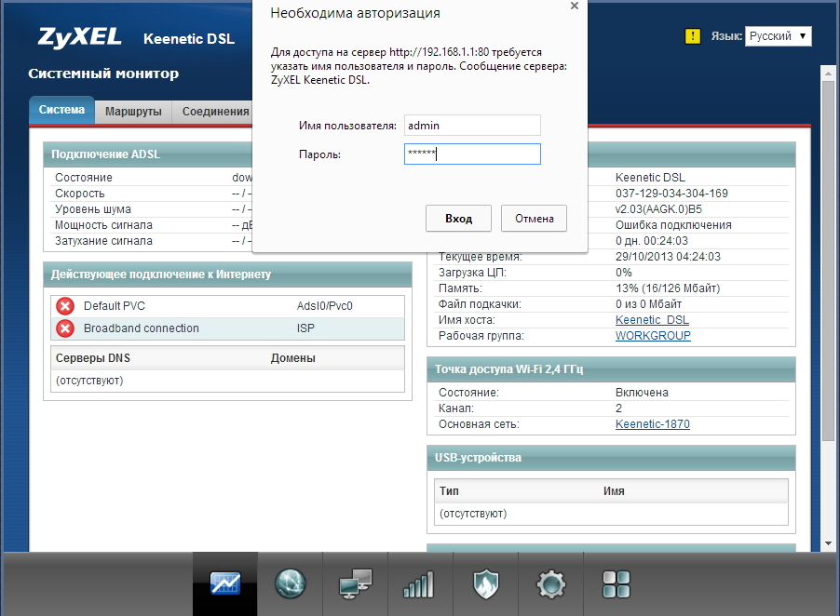Switch to the Маршруты tab

tap(133, 112)
